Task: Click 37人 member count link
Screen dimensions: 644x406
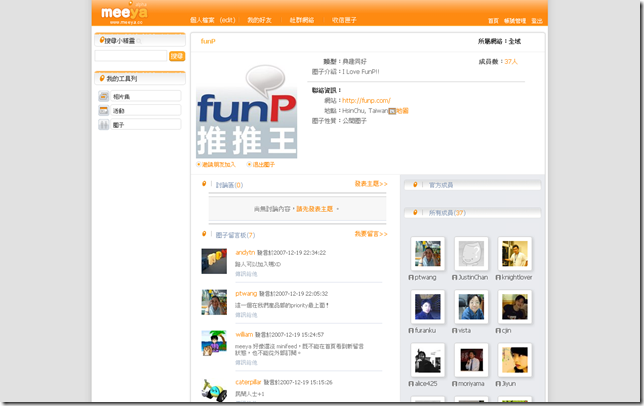Action: tap(511, 62)
